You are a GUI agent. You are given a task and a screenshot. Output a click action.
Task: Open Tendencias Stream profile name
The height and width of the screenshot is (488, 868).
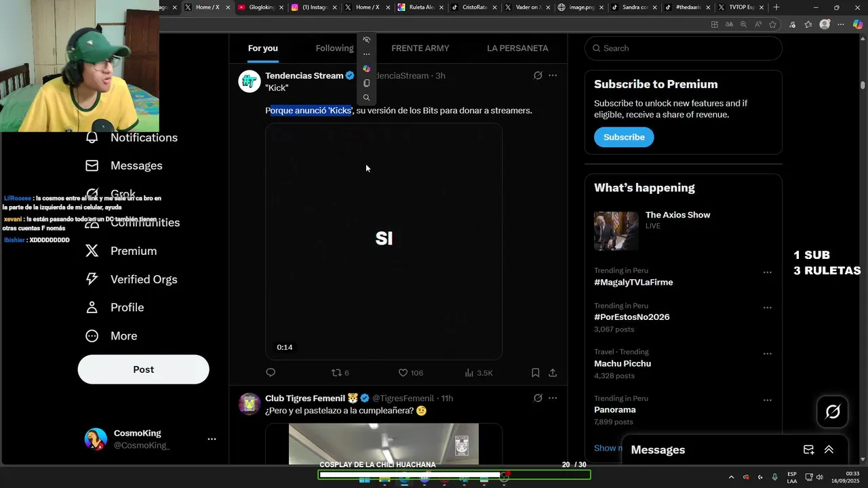coord(304,76)
